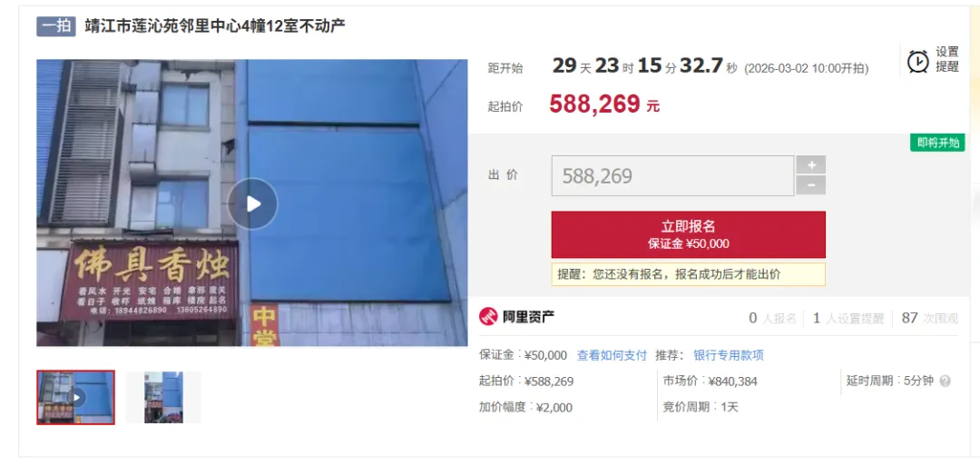Play the property video in main image
This screenshot has width=980, height=466.
tap(252, 203)
